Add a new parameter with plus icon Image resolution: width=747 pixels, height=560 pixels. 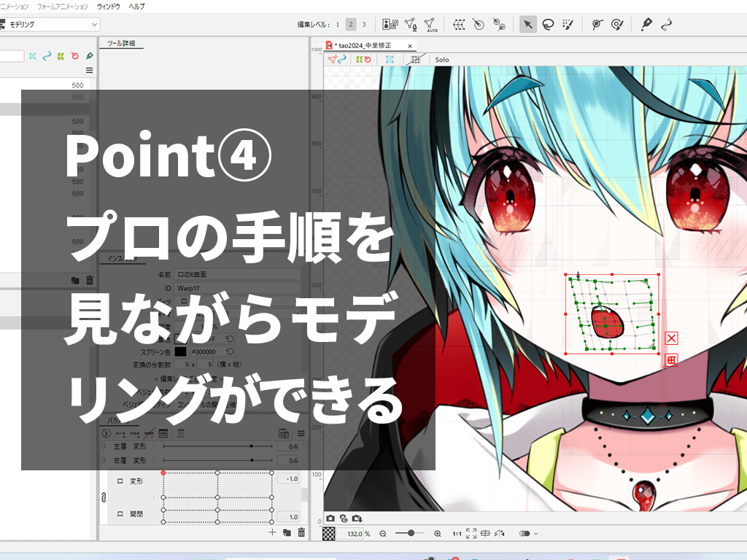(272, 532)
